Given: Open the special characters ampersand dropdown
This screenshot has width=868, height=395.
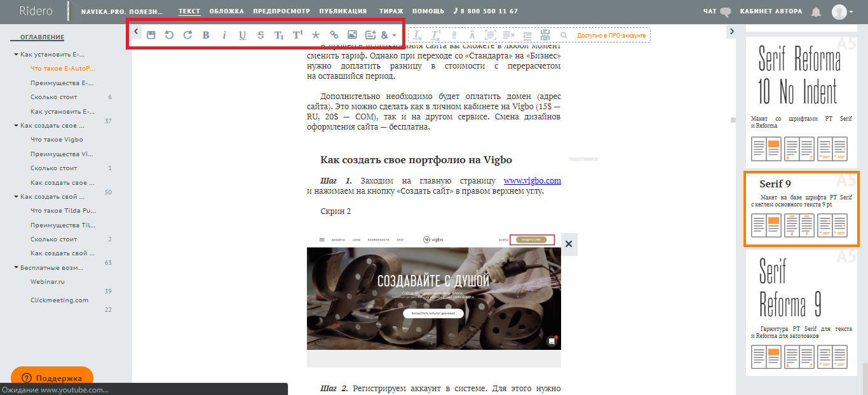Looking at the screenshot, I should coord(388,35).
